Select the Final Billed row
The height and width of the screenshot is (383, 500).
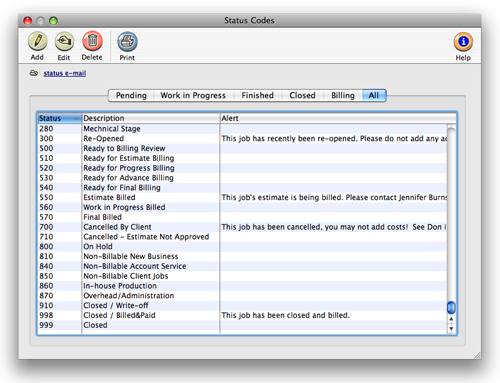[242, 217]
